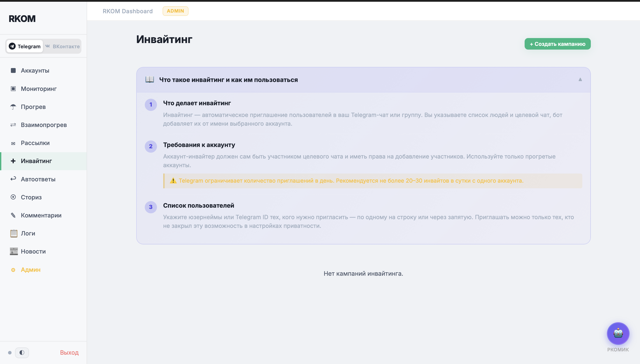
Task: Open the Комментарии menu item
Action: pyautogui.click(x=44, y=215)
